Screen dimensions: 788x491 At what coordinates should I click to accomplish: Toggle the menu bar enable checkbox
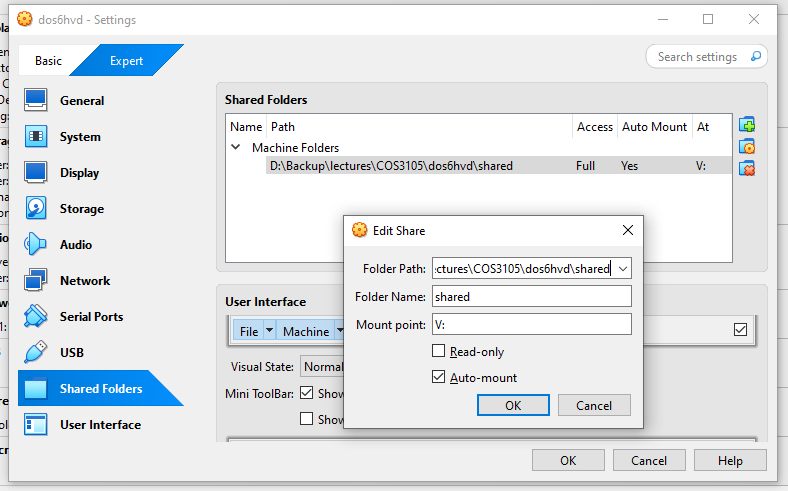pos(740,329)
